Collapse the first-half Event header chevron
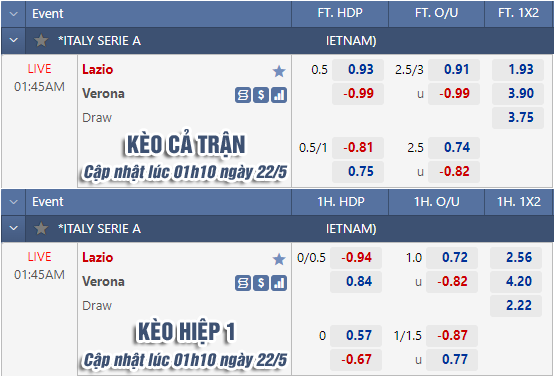 (x=13, y=202)
